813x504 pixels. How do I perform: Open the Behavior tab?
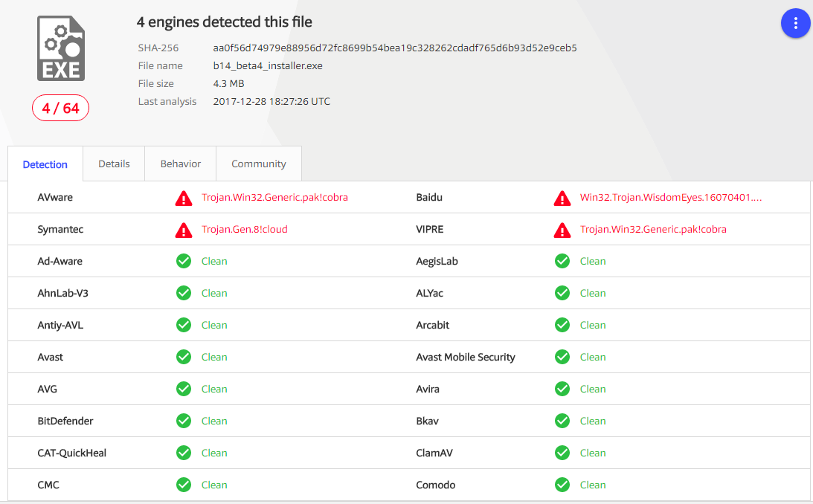(181, 164)
